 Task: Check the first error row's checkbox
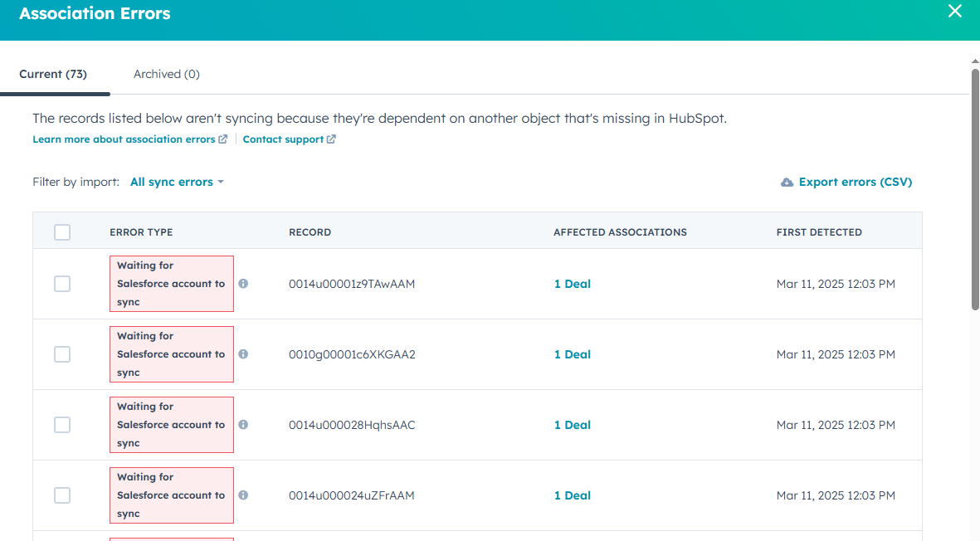(x=62, y=284)
